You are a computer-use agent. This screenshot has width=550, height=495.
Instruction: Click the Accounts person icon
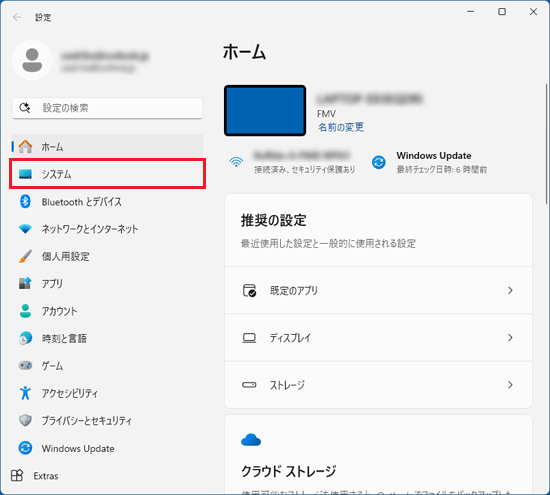(x=25, y=311)
